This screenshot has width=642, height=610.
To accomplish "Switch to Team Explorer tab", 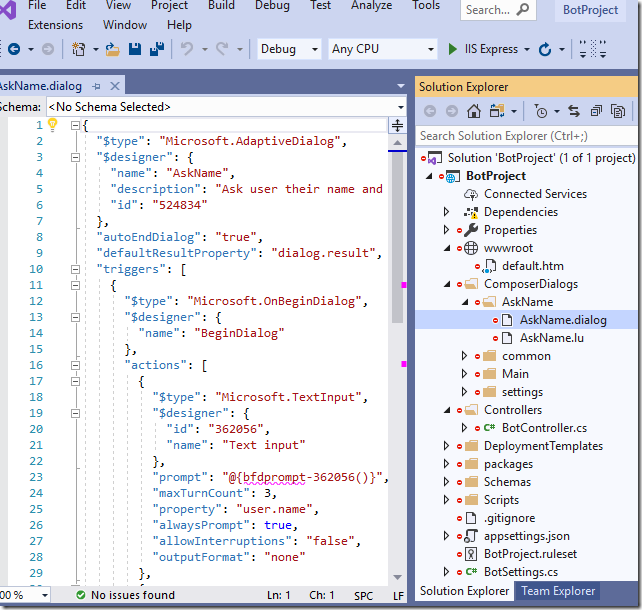I will tap(558, 591).
